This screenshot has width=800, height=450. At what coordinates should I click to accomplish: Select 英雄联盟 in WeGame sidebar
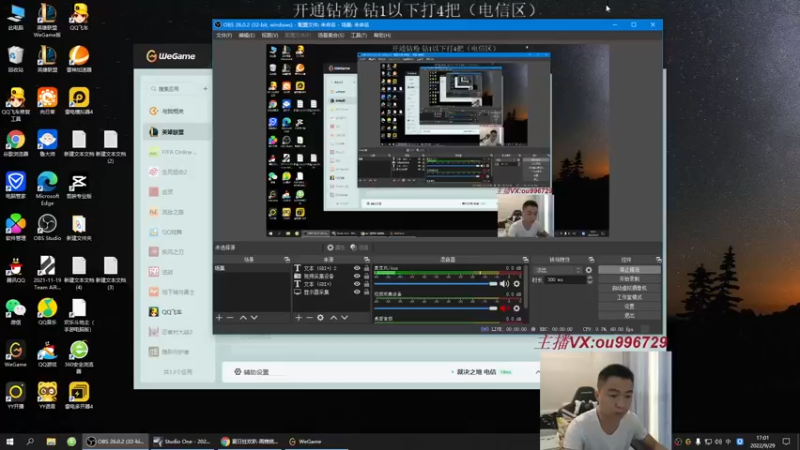(177, 132)
